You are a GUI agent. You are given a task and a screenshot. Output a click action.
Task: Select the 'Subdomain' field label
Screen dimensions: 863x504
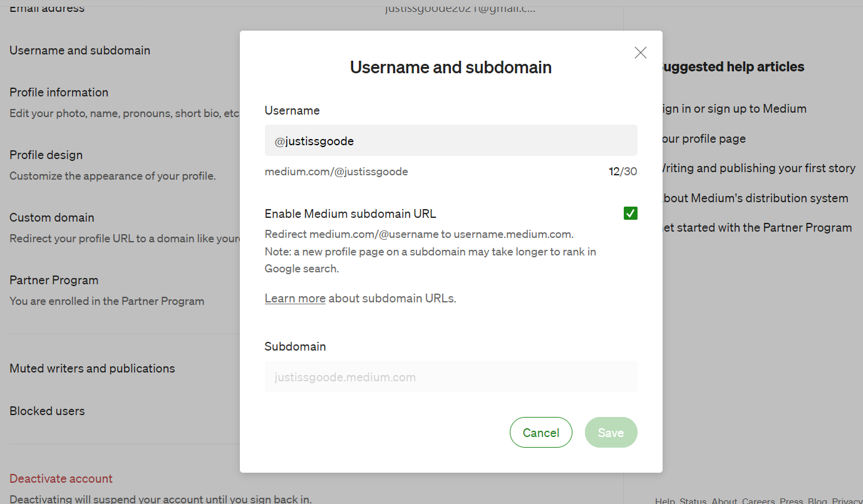click(x=295, y=346)
